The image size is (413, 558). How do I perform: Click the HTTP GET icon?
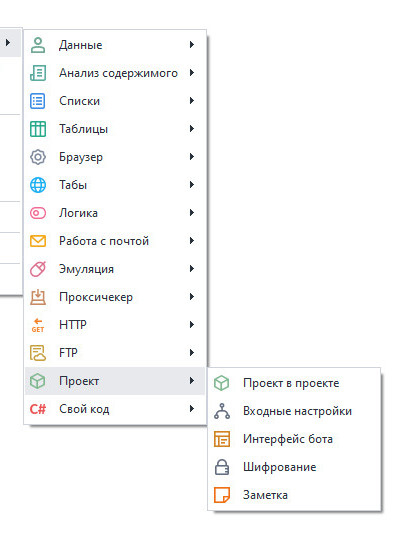pos(38,325)
